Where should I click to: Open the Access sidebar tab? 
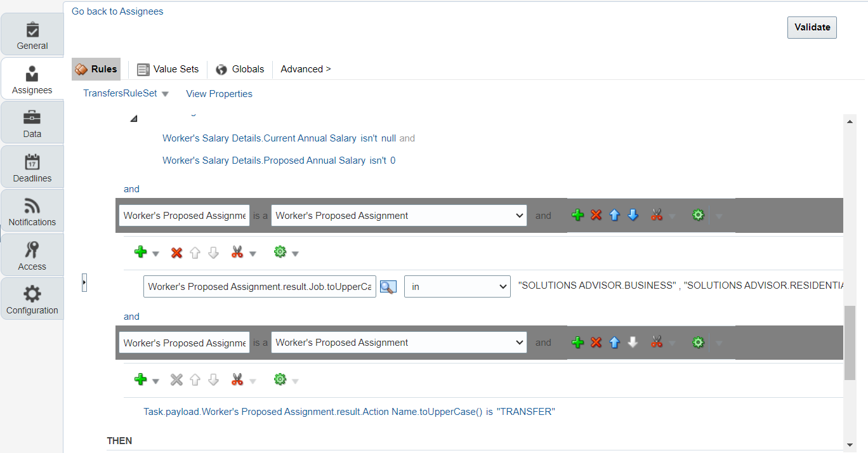(x=32, y=256)
